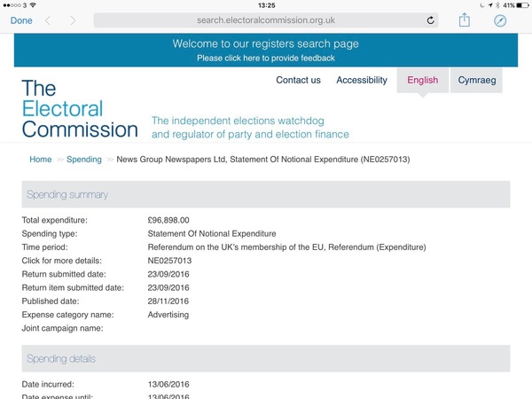Open the Contact us page
532x399 pixels.
click(x=298, y=80)
